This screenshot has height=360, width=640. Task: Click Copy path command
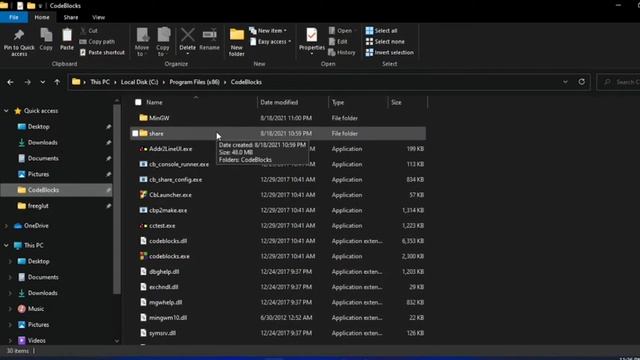click(97, 42)
